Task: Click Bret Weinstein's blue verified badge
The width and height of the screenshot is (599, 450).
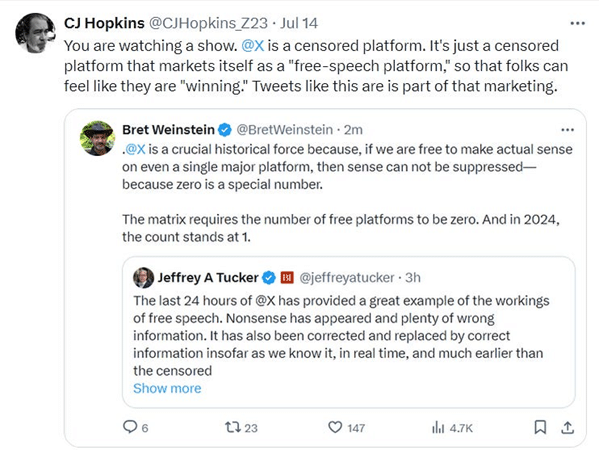Action: click(225, 130)
